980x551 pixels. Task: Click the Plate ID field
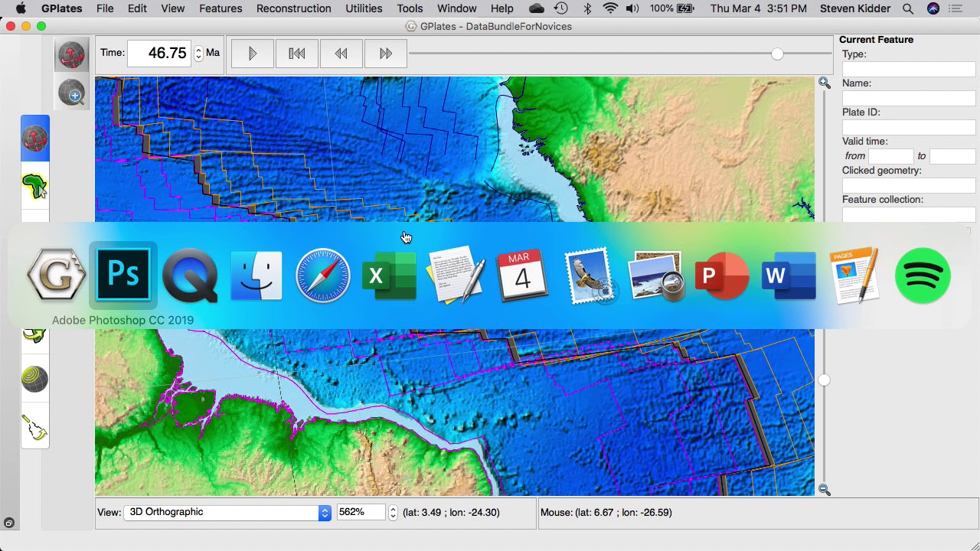tap(909, 126)
